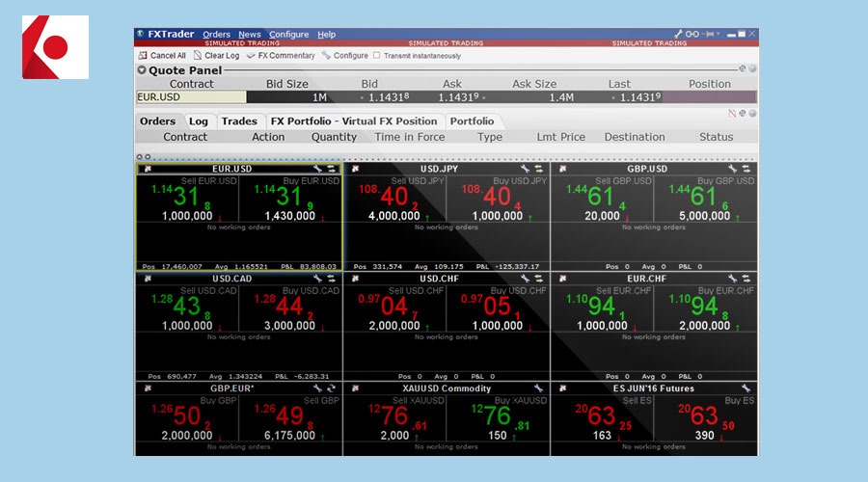Click the pin icon in the title bar
This screenshot has height=482, width=868.
710,34
